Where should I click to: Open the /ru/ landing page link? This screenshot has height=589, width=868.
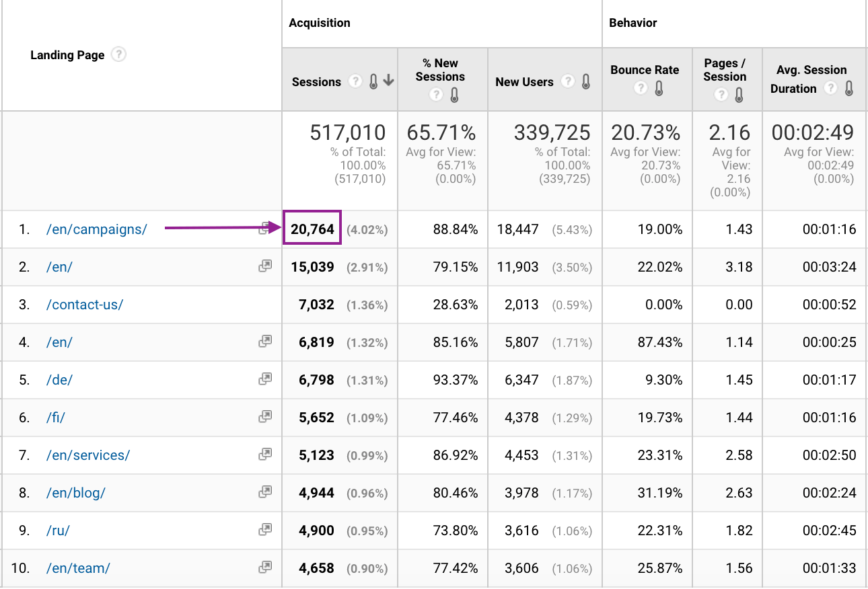pyautogui.click(x=58, y=531)
